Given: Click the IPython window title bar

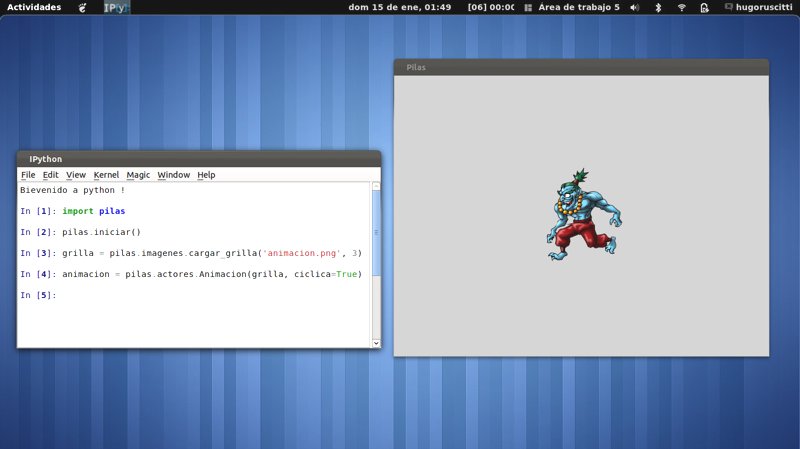Looking at the screenshot, I should [199, 159].
